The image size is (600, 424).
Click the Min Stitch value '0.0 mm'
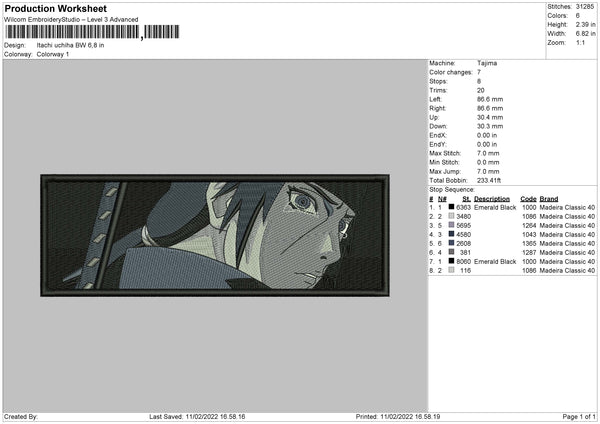488,162
